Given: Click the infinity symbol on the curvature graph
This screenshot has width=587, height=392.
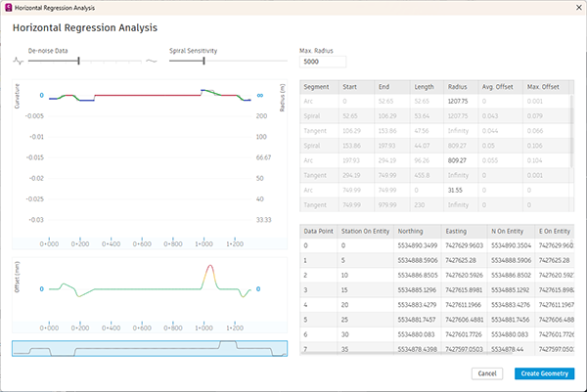Looking at the screenshot, I should pos(260,96).
